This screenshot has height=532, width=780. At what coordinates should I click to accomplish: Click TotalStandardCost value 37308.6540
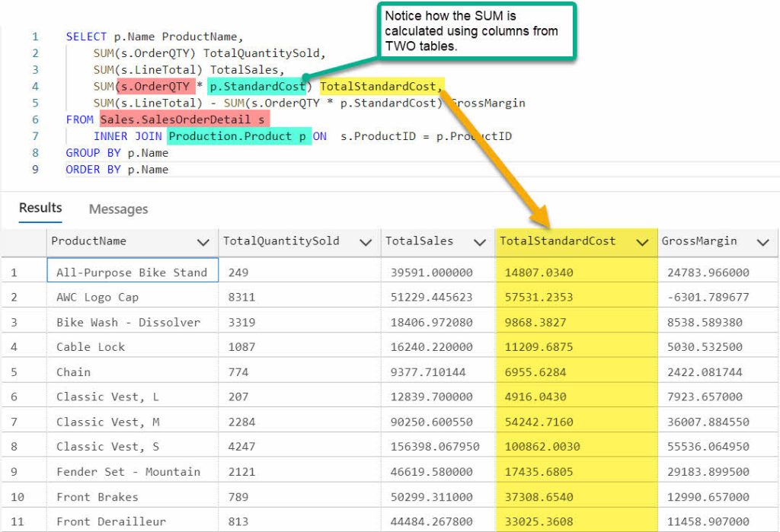(539, 497)
